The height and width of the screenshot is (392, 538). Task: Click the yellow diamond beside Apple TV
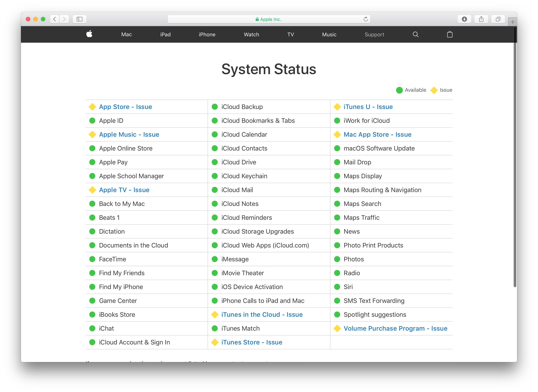92,190
